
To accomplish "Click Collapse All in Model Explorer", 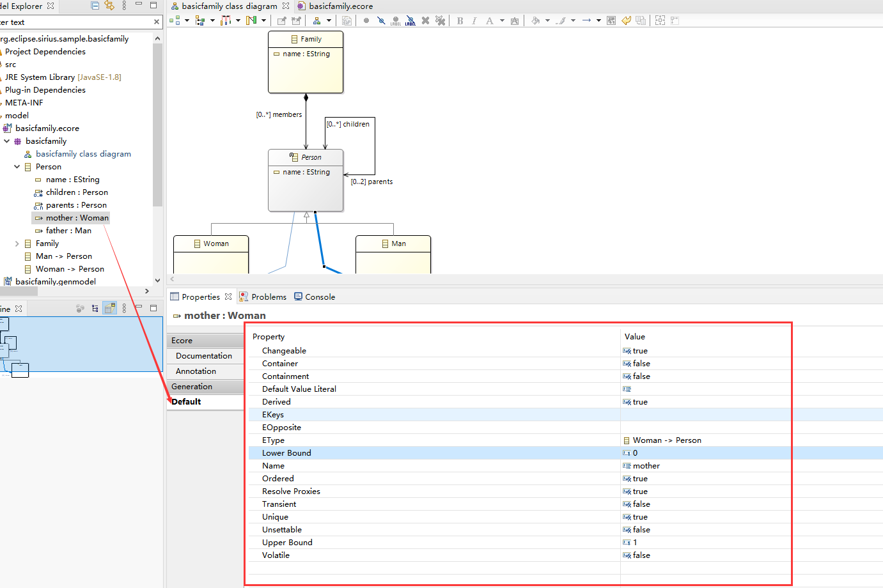I will pyautogui.click(x=95, y=6).
